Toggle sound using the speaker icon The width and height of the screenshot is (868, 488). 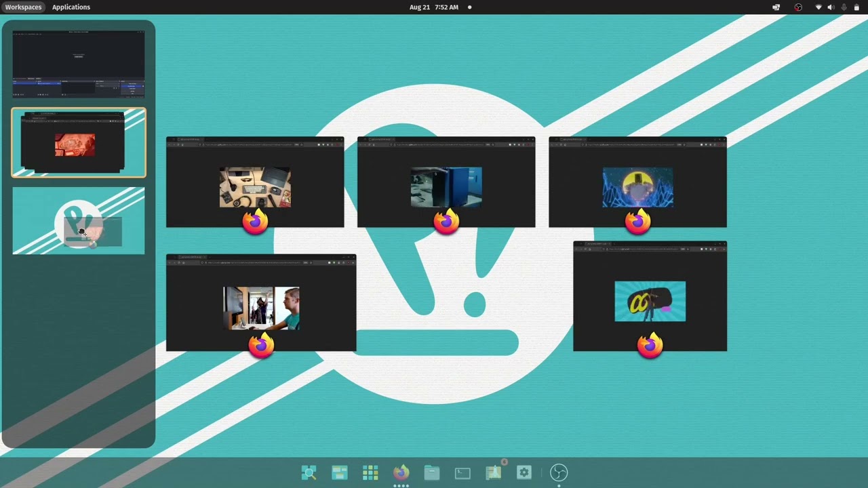pos(830,7)
